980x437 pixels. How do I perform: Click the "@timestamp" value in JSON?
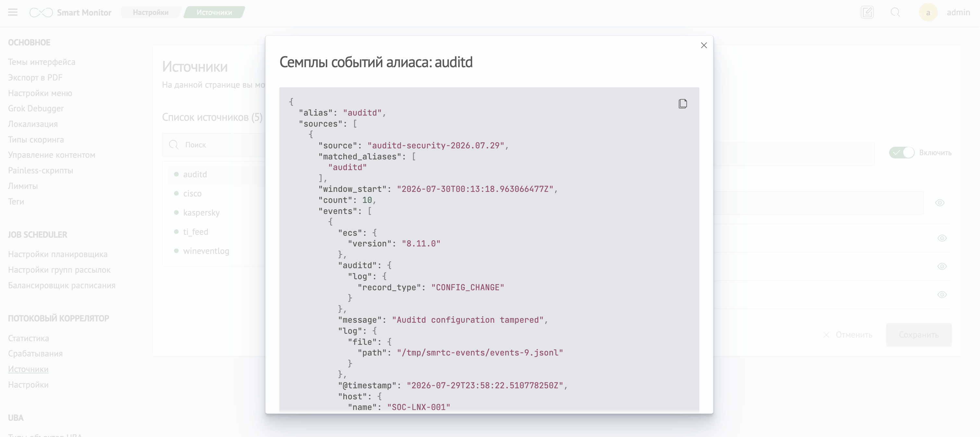(485, 386)
